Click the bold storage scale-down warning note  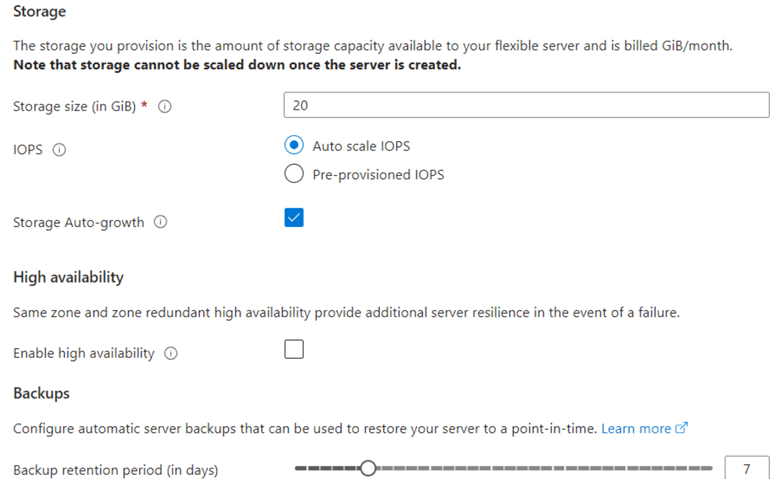pyautogui.click(x=238, y=65)
